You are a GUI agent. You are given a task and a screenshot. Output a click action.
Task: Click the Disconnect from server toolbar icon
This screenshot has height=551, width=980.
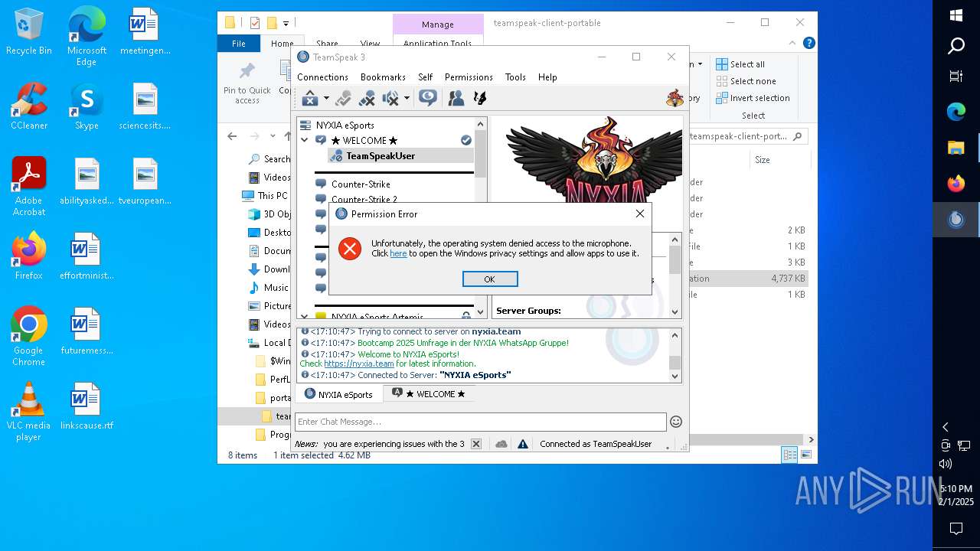(310, 98)
